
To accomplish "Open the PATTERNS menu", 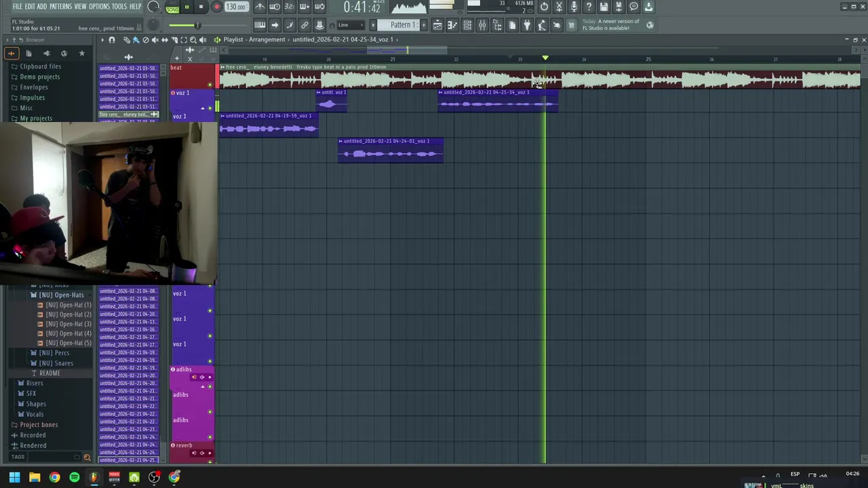I will [x=60, y=6].
